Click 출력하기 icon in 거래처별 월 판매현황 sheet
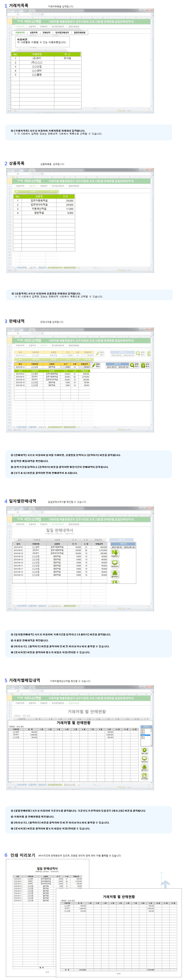 (144, 768)
